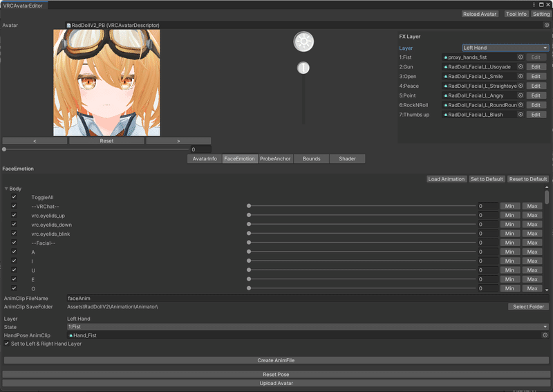Toggle the vrc.eyelids_blink checkbox
This screenshot has width=553, height=392.
click(14, 234)
